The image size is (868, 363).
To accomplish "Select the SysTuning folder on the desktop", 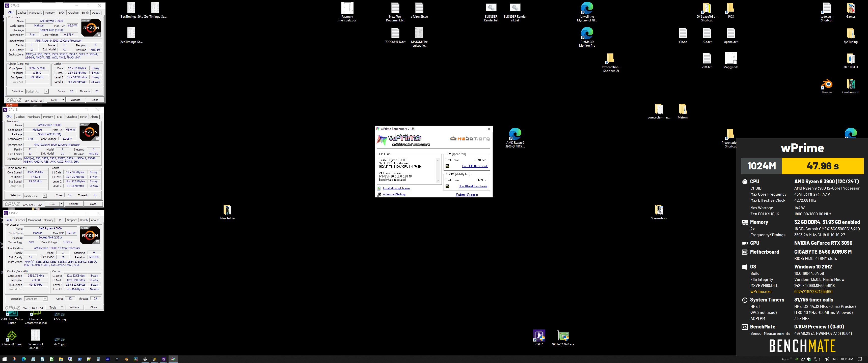I will [851, 36].
